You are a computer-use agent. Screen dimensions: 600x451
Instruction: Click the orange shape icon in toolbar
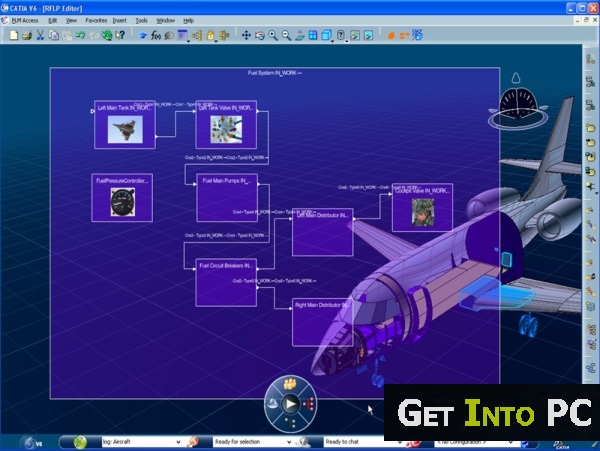click(x=391, y=36)
